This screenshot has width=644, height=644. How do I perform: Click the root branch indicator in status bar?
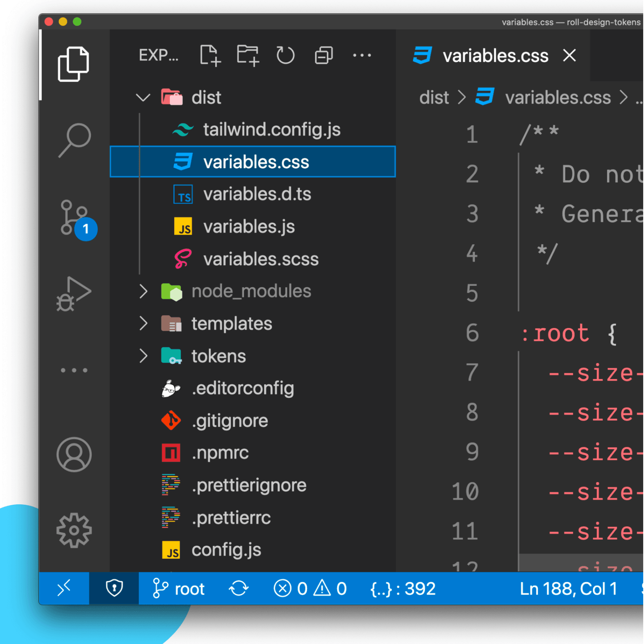tap(178, 588)
